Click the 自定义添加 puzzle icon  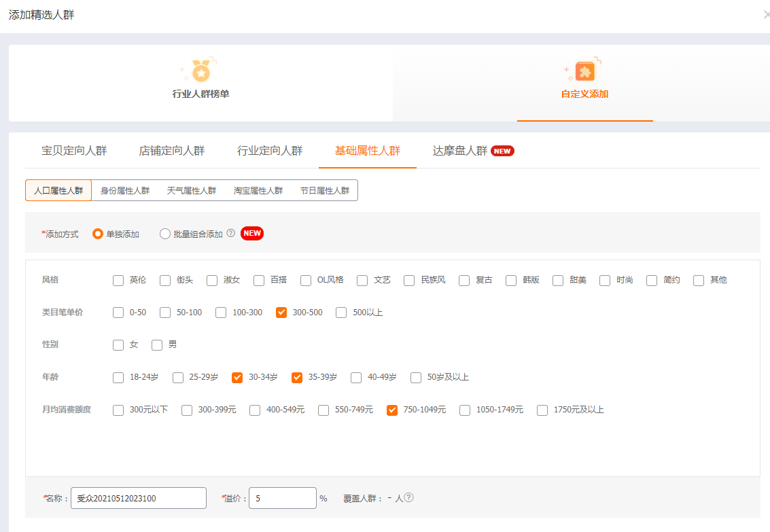pos(585,71)
